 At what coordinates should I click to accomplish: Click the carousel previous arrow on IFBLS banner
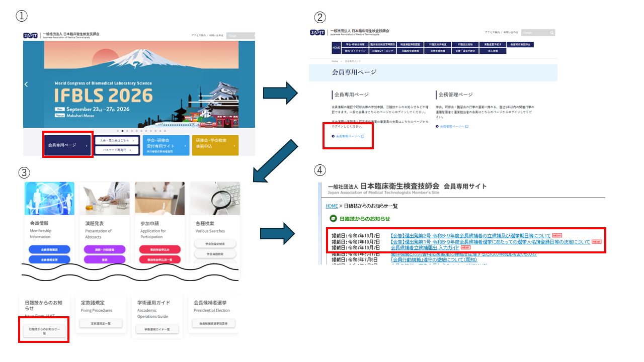coord(27,84)
